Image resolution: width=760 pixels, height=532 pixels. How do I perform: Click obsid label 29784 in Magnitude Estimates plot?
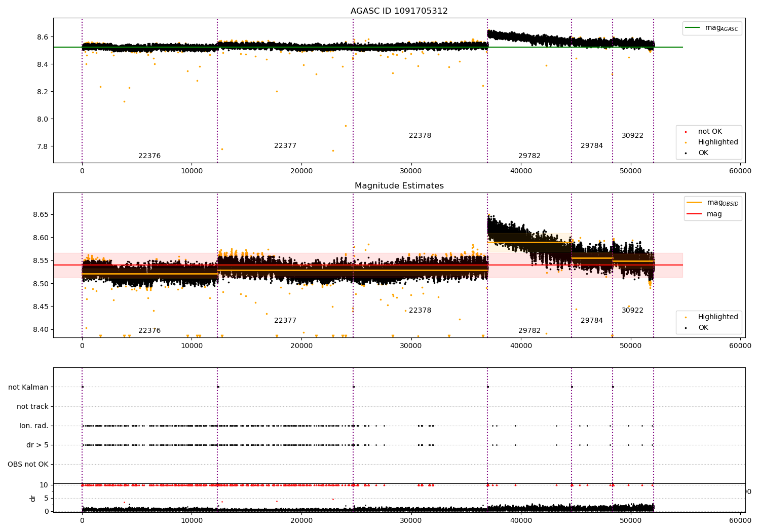[x=592, y=321]
